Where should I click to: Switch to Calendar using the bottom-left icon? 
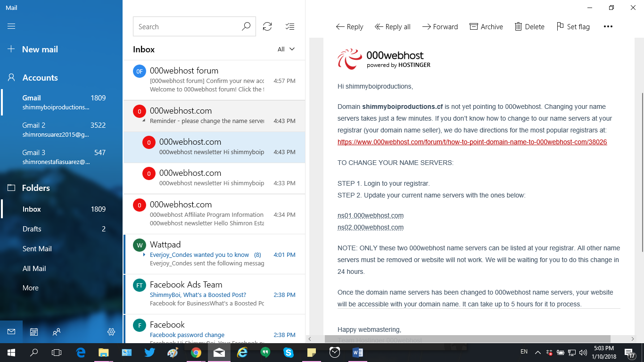point(33,332)
